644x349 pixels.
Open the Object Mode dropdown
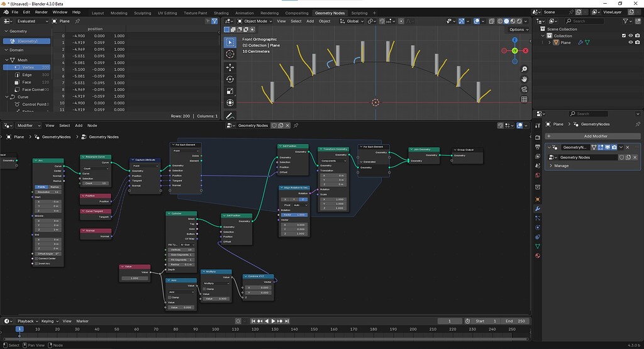click(255, 21)
